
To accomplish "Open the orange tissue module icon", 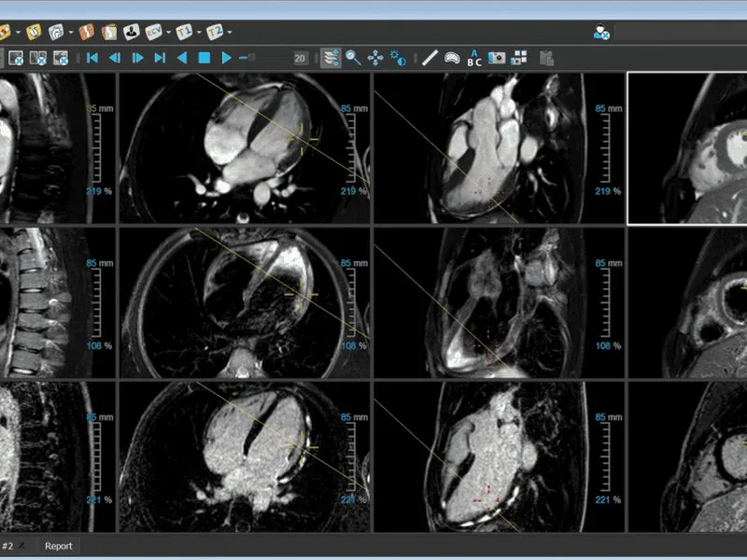I will tap(86, 32).
